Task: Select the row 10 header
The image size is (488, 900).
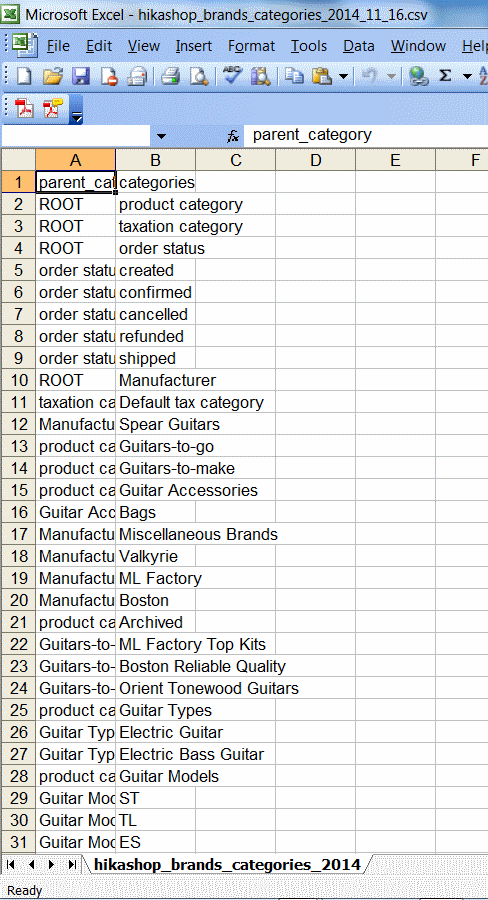Action: point(18,380)
